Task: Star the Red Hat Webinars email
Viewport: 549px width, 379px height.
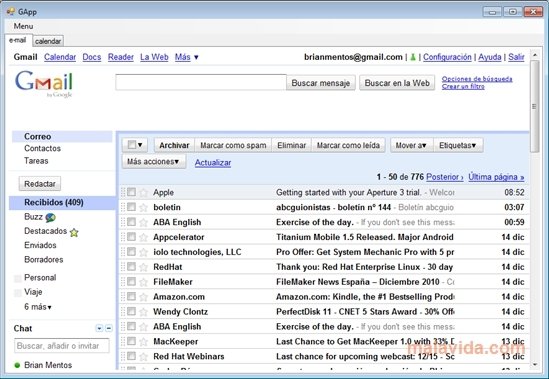Action: pos(143,357)
